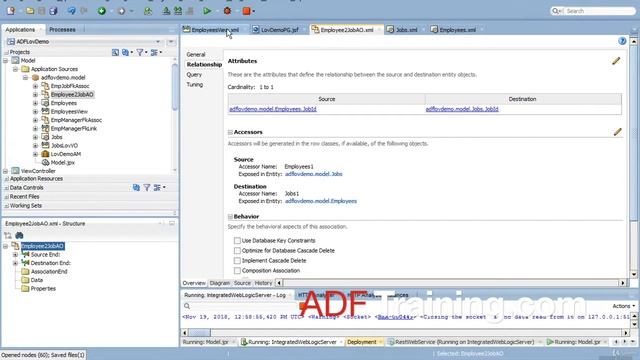Screen dimensions: 640x360
Task: Click the Make project toolbar icon
Action: tap(167, 11)
